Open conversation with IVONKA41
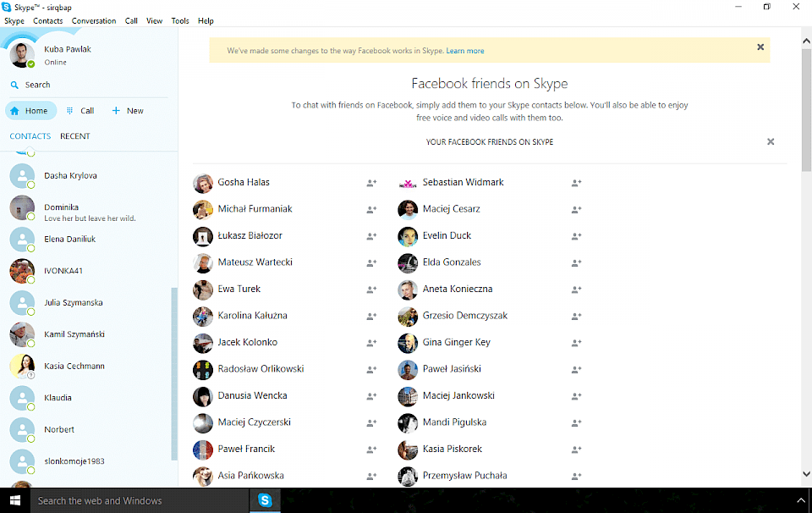 [x=89, y=271]
